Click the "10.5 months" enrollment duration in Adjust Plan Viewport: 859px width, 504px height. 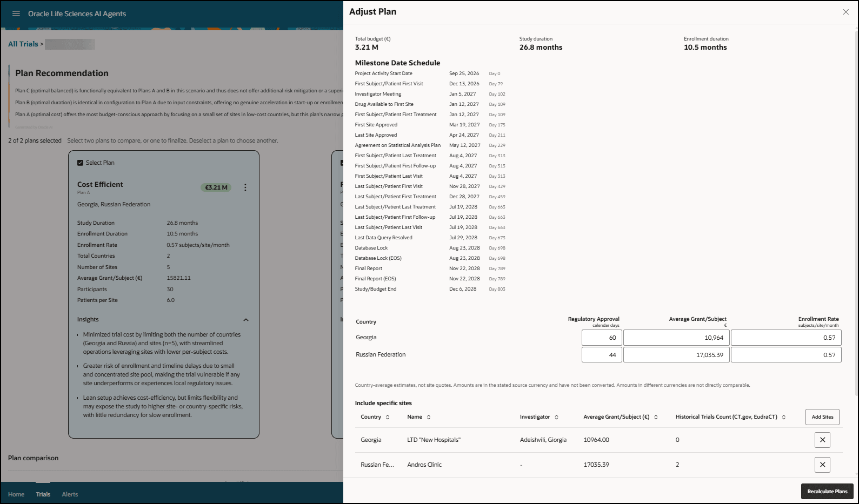click(705, 48)
